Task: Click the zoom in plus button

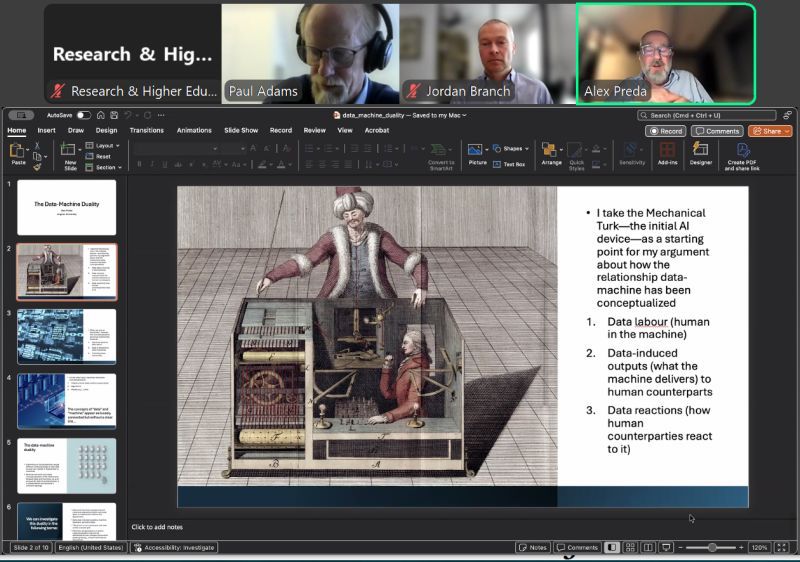Action: (x=741, y=548)
